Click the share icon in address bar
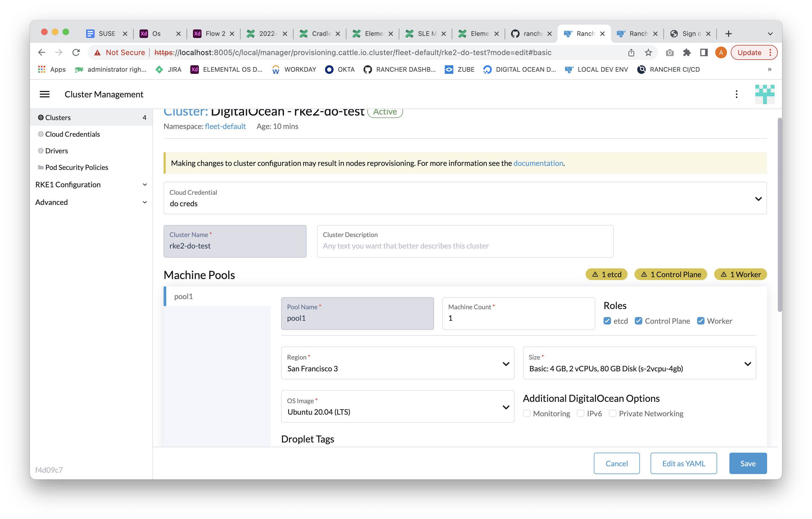812x519 pixels. (x=631, y=52)
